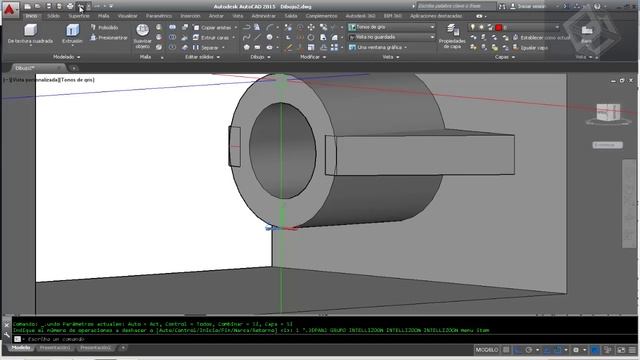Click the ViewCube in the viewport

click(608, 112)
